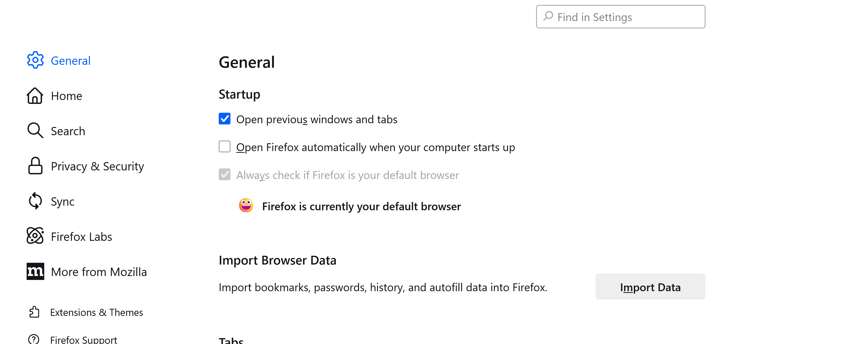
Task: Click the Firefox Labs icon
Action: (x=35, y=236)
